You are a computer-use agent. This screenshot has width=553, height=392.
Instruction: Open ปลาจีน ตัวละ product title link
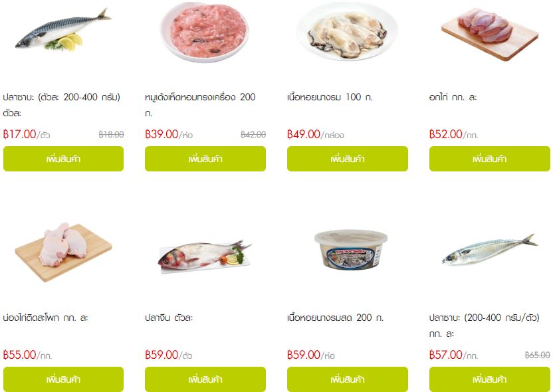[169, 318]
